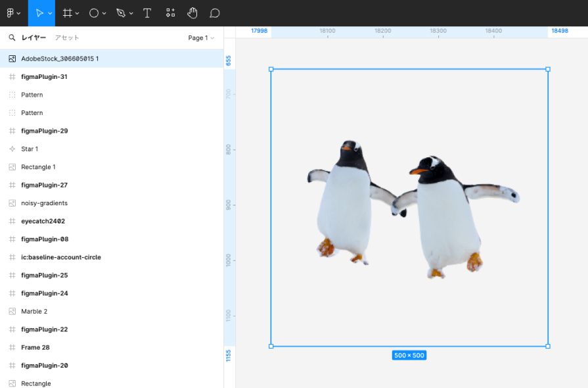Open the Figma main menu
Viewport: 588px width, 388px height.
(x=12, y=13)
